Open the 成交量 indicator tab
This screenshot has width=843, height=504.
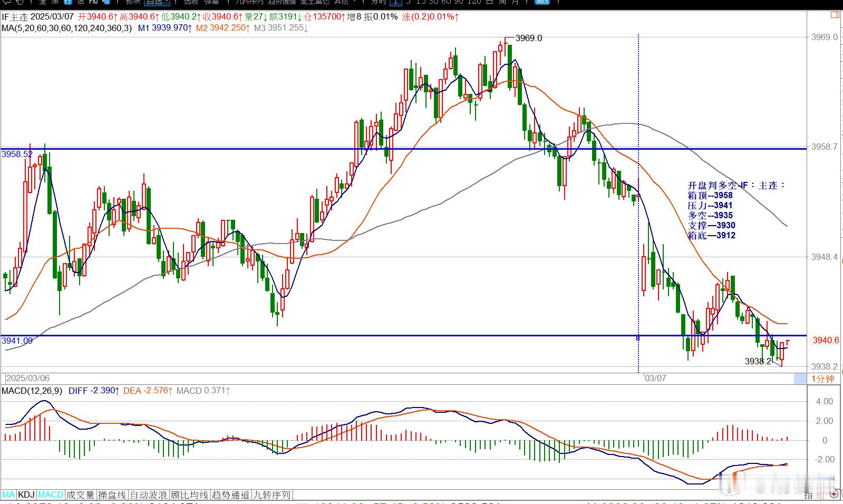point(80,495)
